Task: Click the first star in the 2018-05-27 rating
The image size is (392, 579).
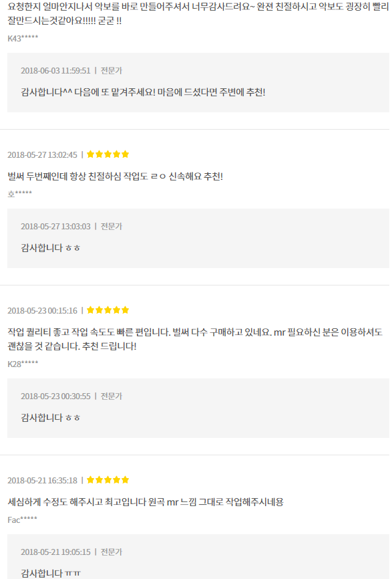Action: (x=90, y=154)
